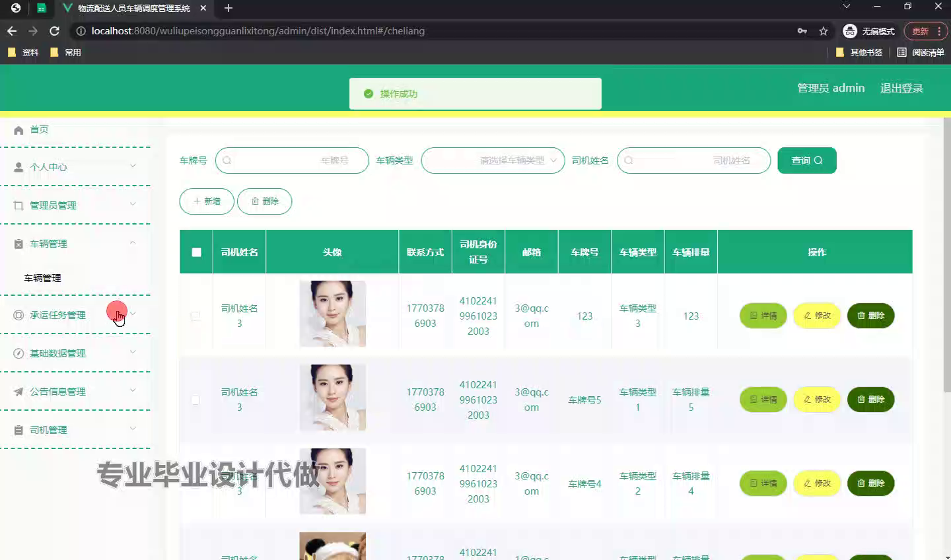This screenshot has width=951, height=560.
Task: Open the 基础数据管理 menu label
Action: [57, 353]
